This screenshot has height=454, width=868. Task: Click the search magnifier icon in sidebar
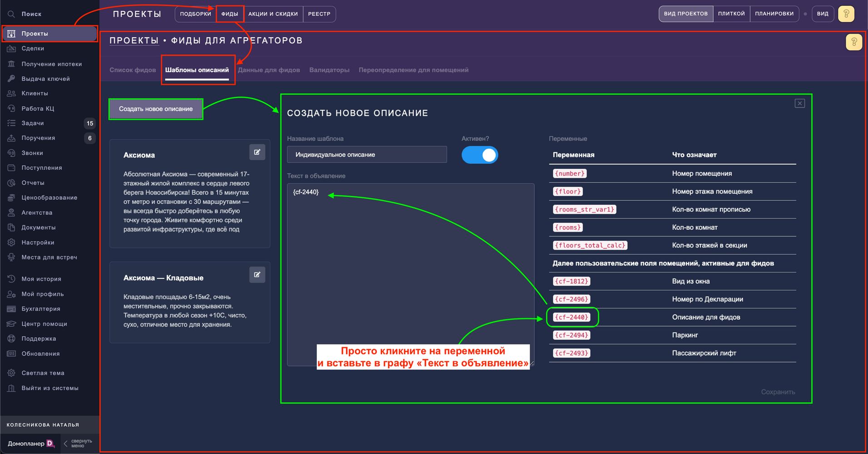pyautogui.click(x=11, y=14)
